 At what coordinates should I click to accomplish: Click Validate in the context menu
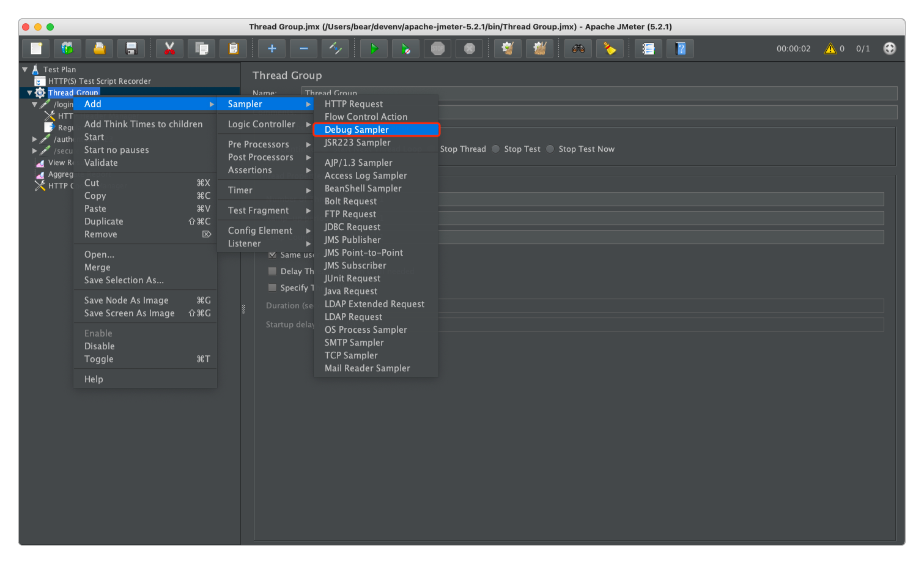(x=146, y=163)
